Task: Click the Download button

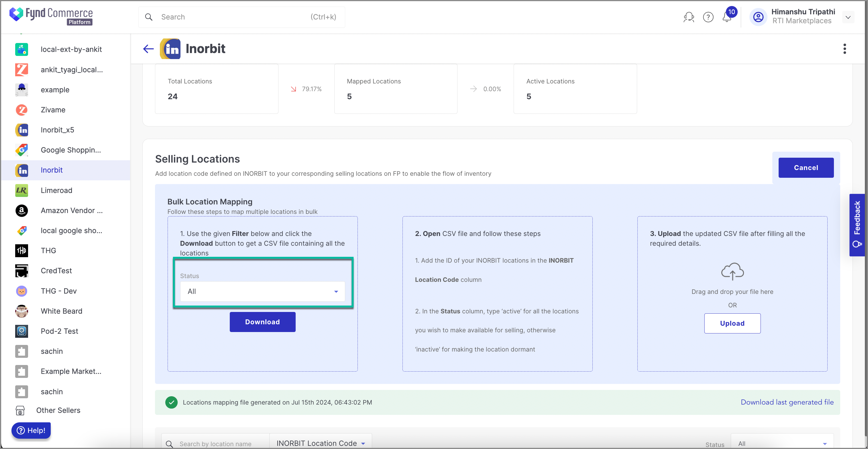Action: click(x=262, y=322)
